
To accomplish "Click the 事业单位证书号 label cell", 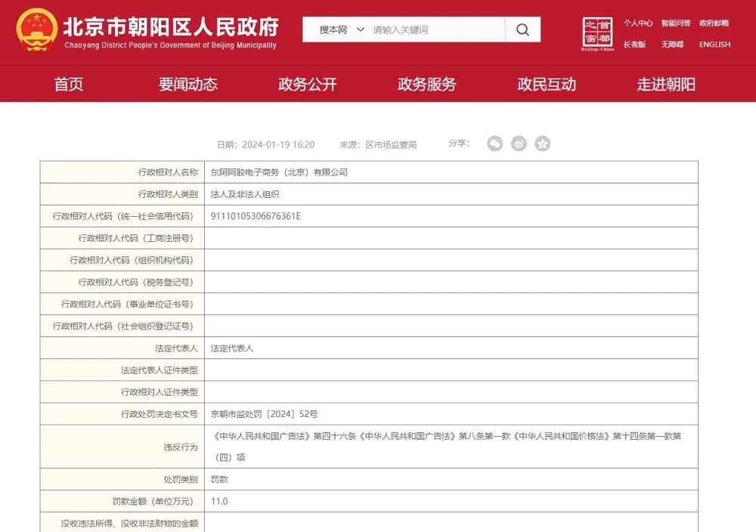I will click(122, 304).
